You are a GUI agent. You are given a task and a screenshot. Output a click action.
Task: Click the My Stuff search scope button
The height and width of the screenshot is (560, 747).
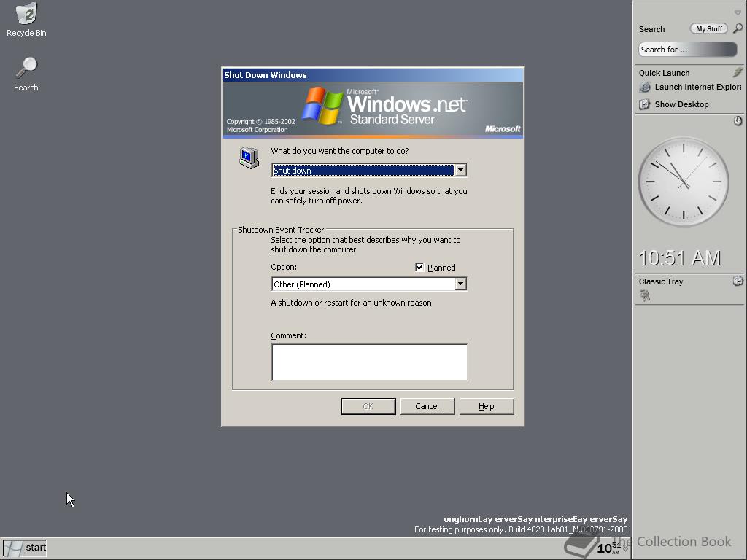click(709, 29)
